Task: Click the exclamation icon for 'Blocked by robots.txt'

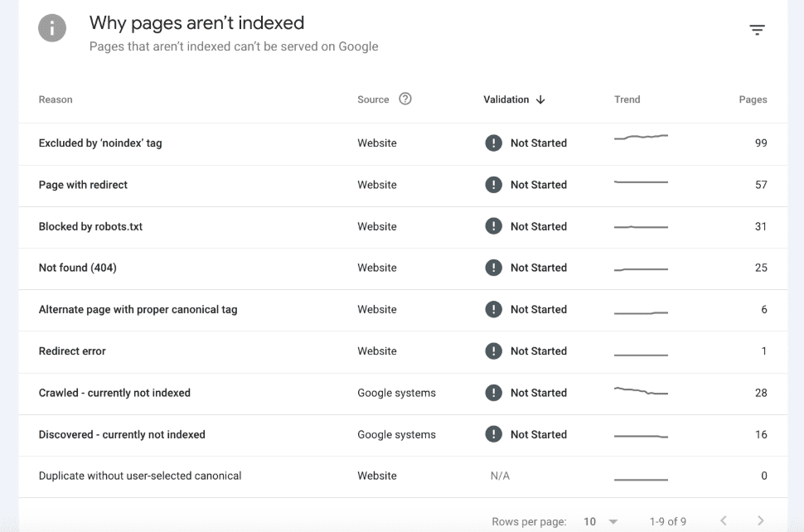Action: pos(493,226)
